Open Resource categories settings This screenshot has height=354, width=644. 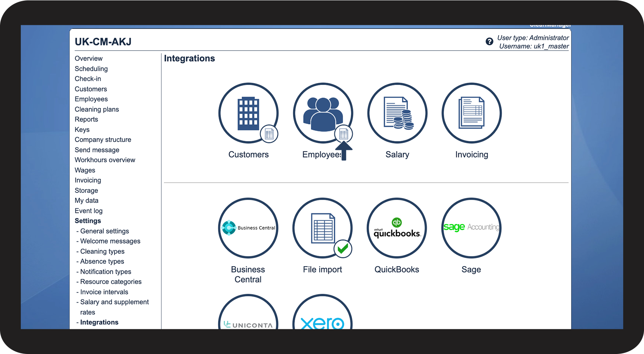click(x=111, y=281)
